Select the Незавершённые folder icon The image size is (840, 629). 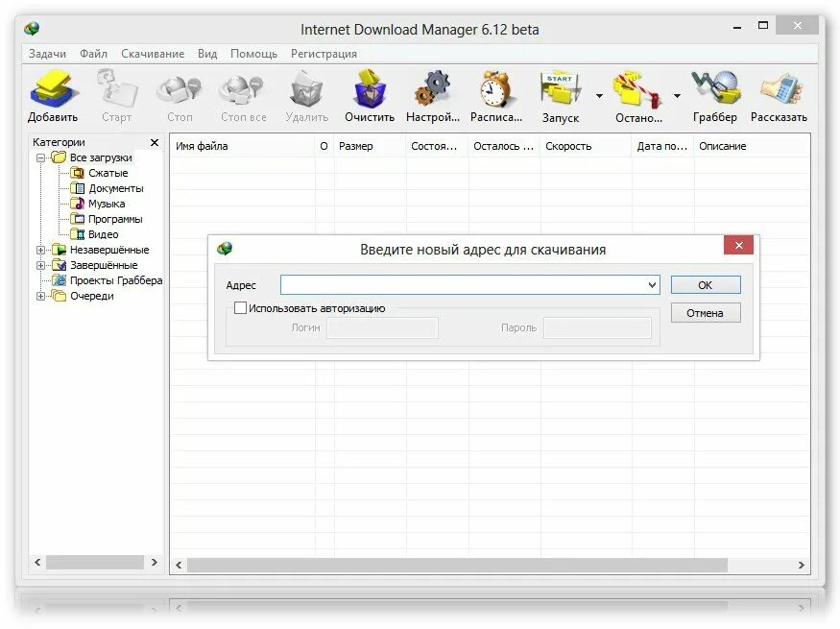[x=59, y=250]
